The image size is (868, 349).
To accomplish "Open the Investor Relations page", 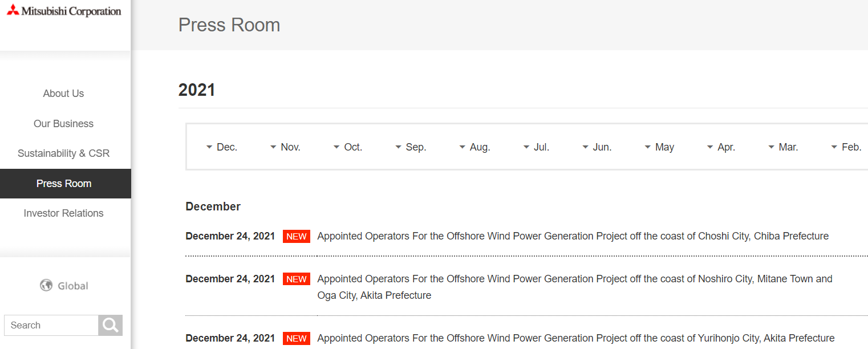I will coord(63,213).
